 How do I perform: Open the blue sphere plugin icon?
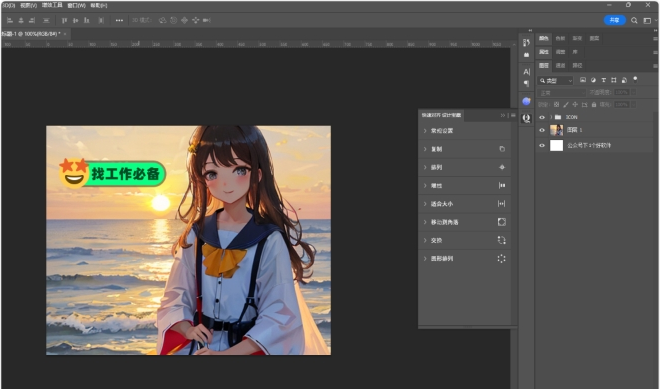pos(526,101)
